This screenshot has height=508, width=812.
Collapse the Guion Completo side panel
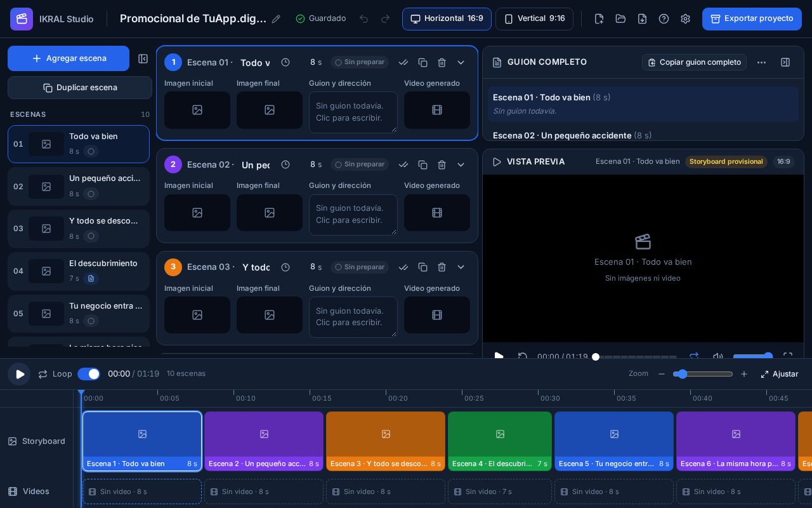(785, 62)
